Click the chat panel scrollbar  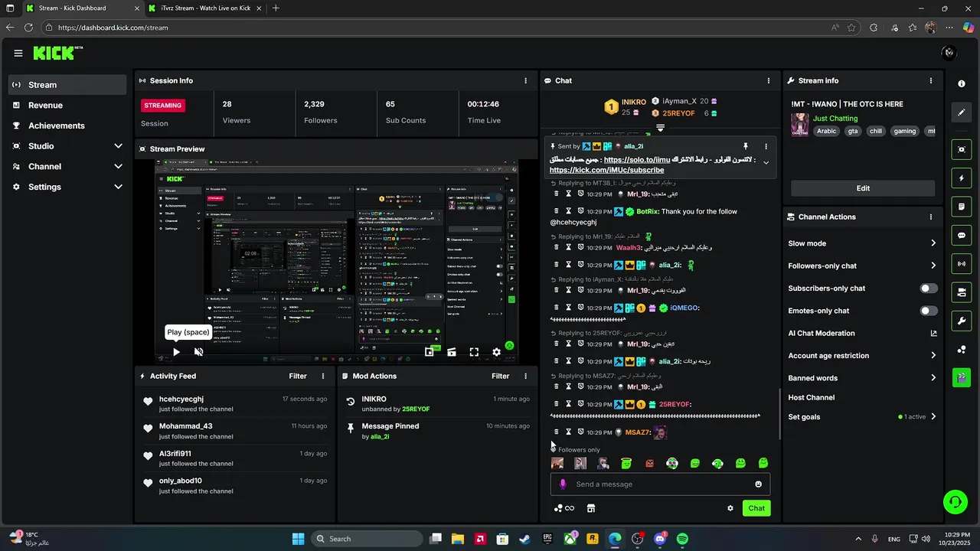coord(779,413)
